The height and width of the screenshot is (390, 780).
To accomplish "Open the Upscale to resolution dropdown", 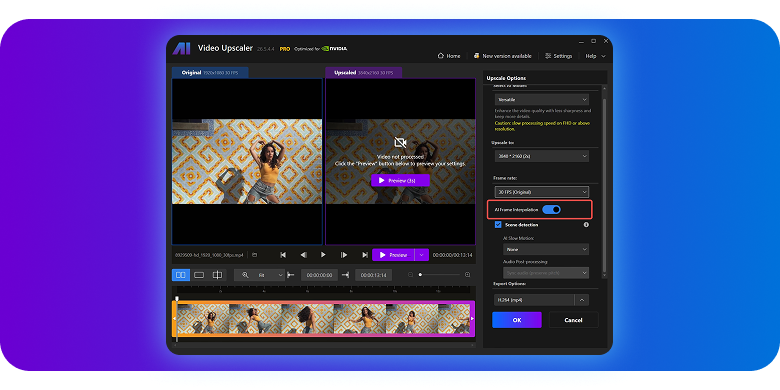I will 542,156.
